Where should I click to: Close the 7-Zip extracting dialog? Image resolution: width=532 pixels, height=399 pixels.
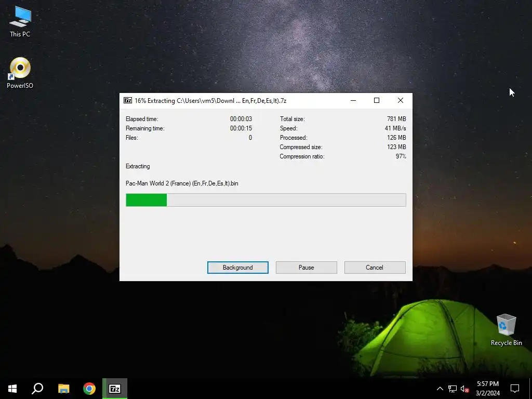point(401,100)
